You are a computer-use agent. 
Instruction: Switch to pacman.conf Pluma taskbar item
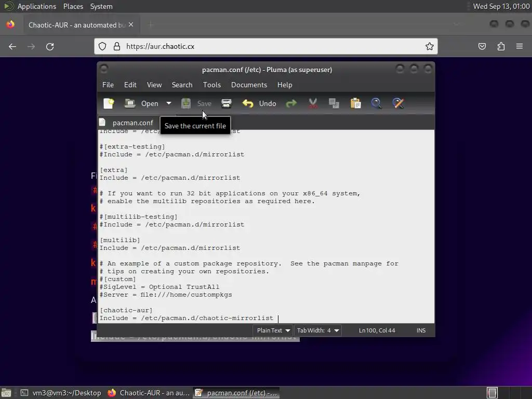tap(236, 393)
